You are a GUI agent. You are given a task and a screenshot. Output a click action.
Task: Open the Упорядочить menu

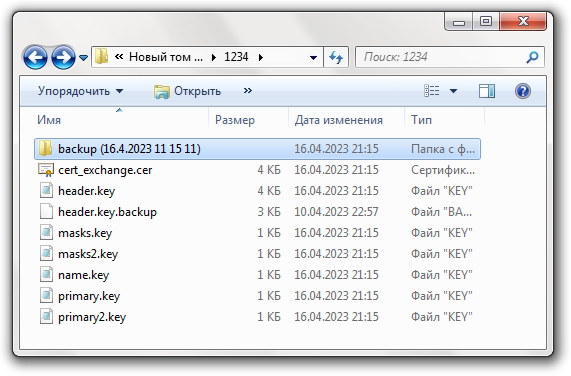[x=80, y=91]
